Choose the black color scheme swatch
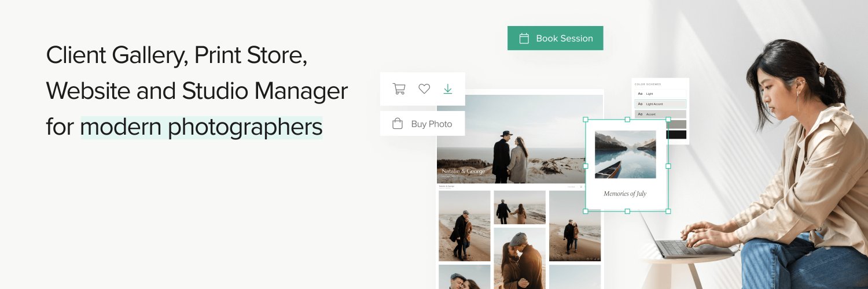Image resolution: width=868 pixels, height=289 pixels. tap(676, 135)
